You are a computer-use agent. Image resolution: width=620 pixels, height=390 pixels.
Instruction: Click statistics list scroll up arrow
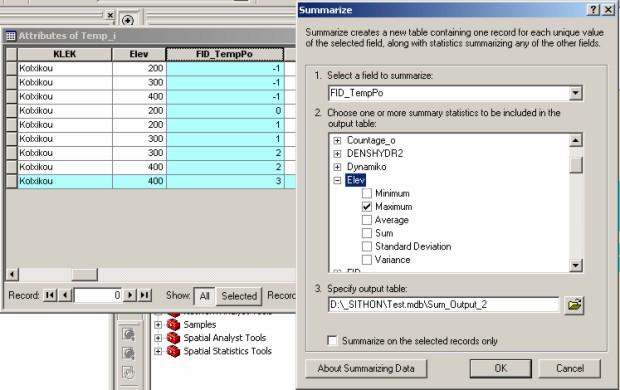[x=575, y=140]
